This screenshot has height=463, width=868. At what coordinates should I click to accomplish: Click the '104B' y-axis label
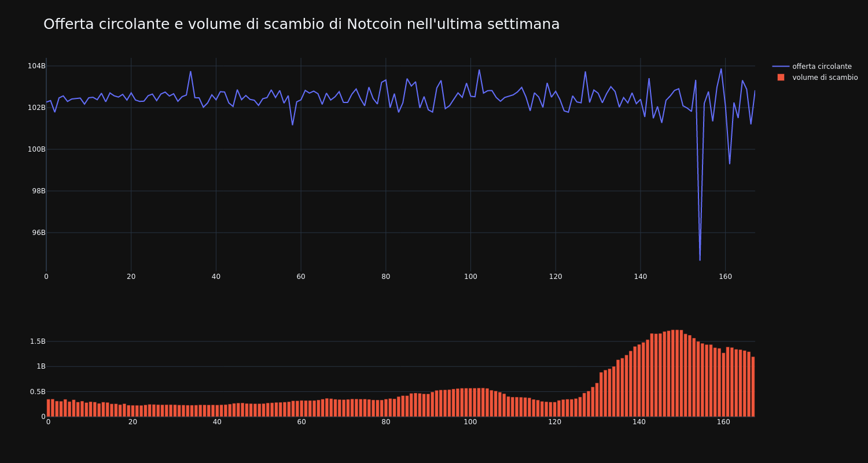[x=36, y=66]
